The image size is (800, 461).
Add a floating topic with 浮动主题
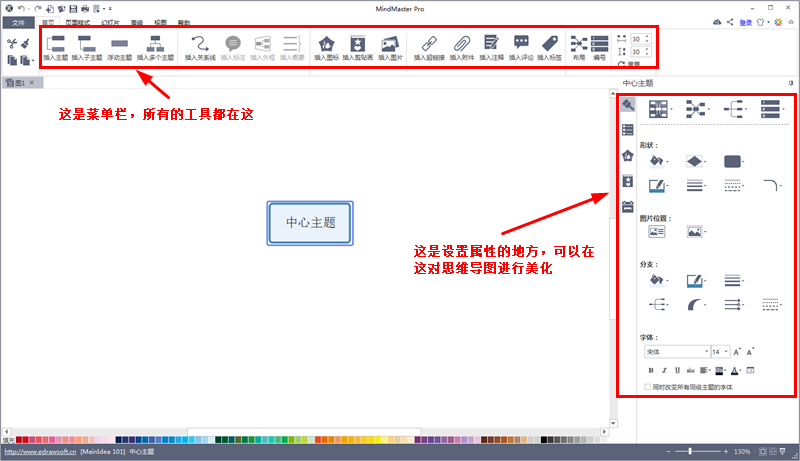[119, 48]
